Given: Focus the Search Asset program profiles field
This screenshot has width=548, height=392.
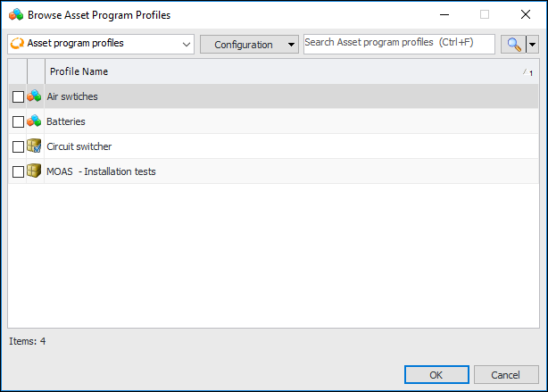Looking at the screenshot, I should pos(399,44).
